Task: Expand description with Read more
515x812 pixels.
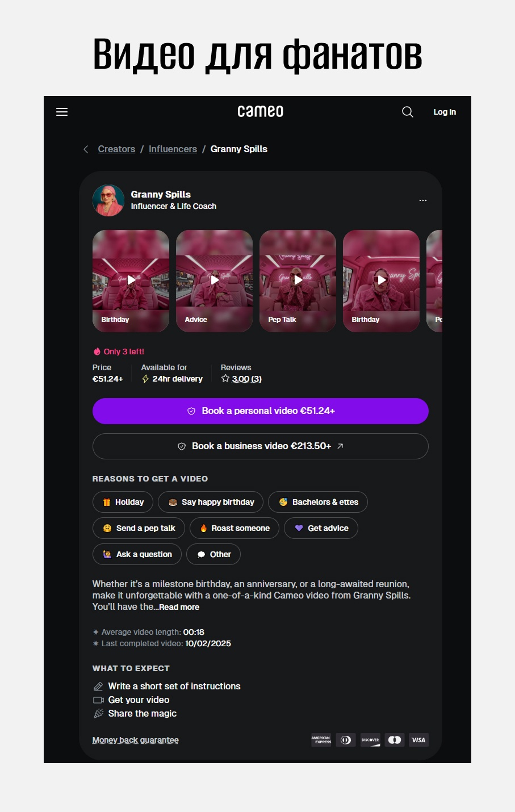Action: (x=179, y=607)
